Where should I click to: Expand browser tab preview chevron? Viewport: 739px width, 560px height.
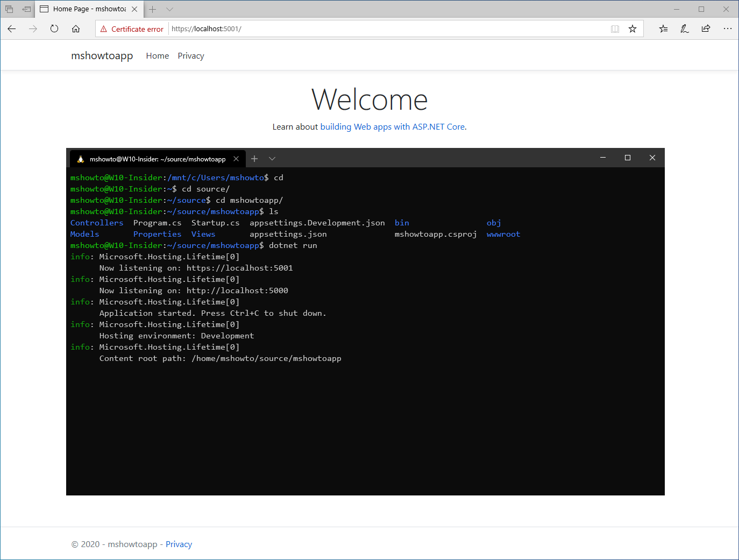(169, 9)
